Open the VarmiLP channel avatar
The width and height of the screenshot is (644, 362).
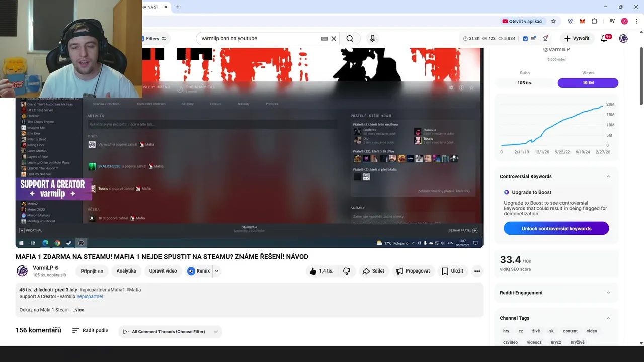click(22, 271)
